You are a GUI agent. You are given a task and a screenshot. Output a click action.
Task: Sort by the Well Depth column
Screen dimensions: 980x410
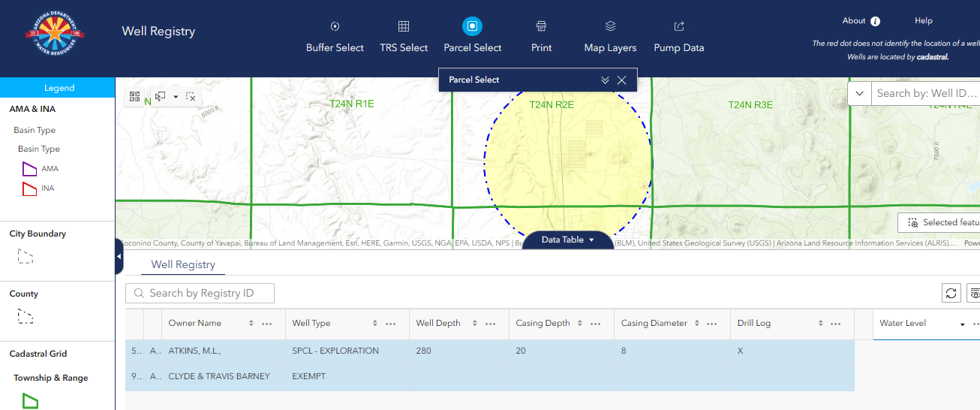pyautogui.click(x=475, y=324)
